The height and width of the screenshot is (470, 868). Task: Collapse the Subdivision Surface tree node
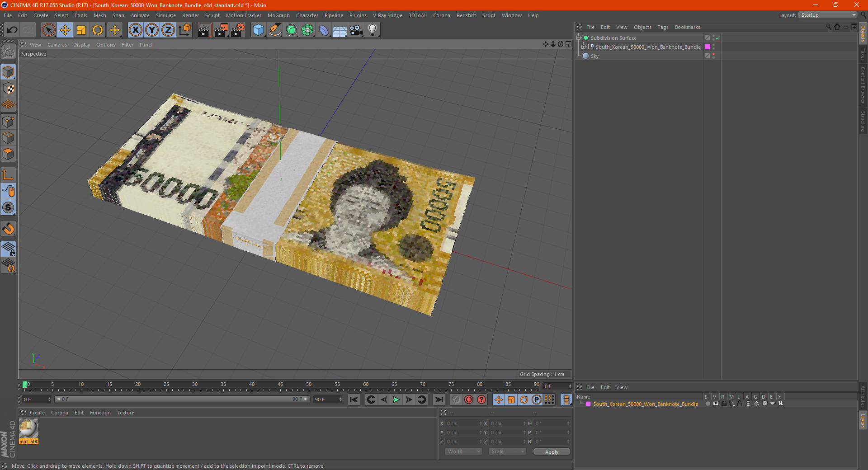pyautogui.click(x=579, y=38)
